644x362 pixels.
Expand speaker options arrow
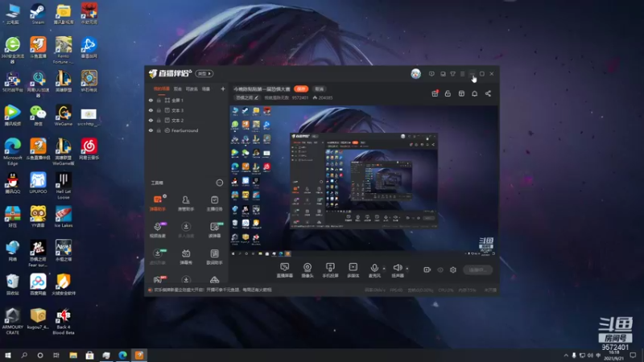[x=407, y=269]
